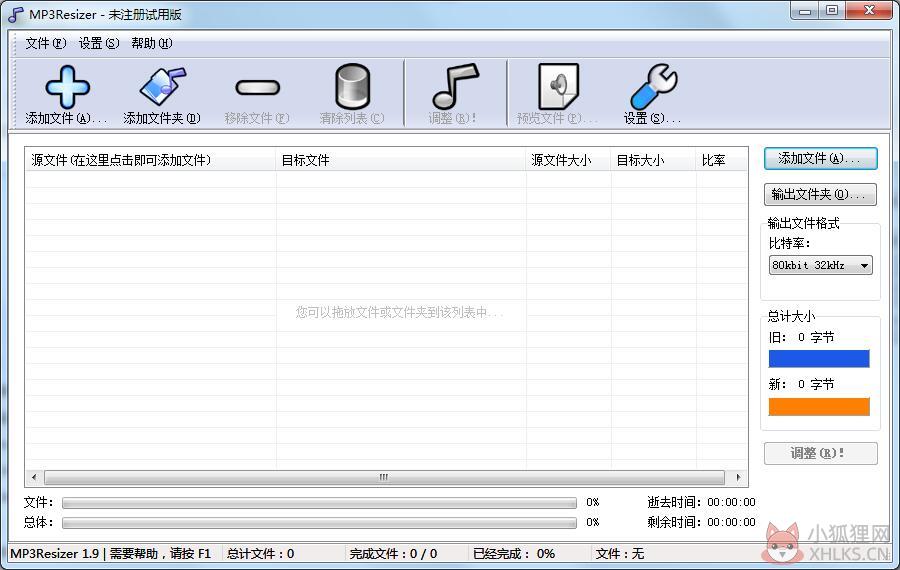Click the 源文件大小 column header
Viewport: 900px width, 570px height.
(x=569, y=160)
